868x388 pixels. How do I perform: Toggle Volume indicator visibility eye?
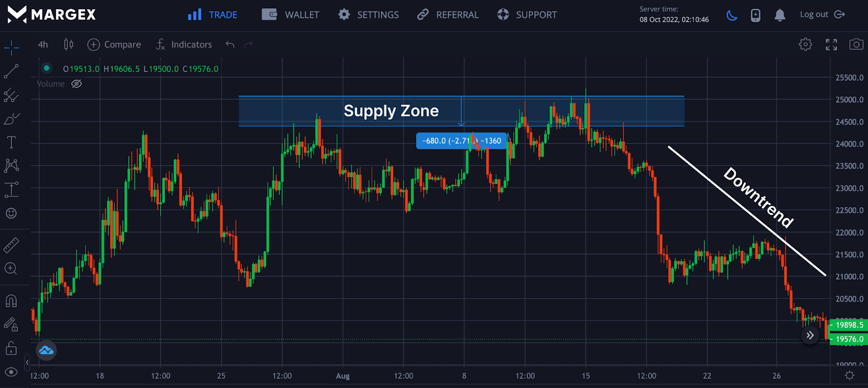[76, 84]
